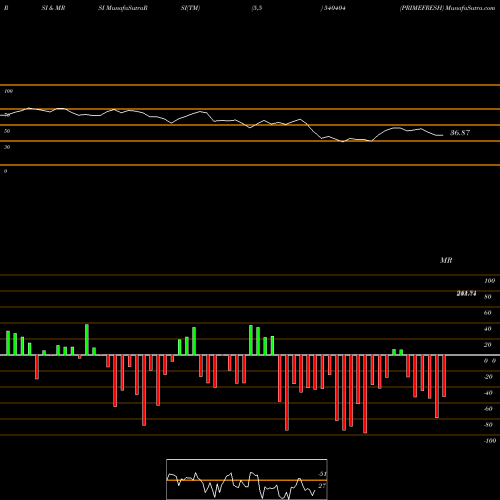Screen dimensions: 500x500
Task: Click the -80 label on MR axis
Action: (x=488, y=425)
